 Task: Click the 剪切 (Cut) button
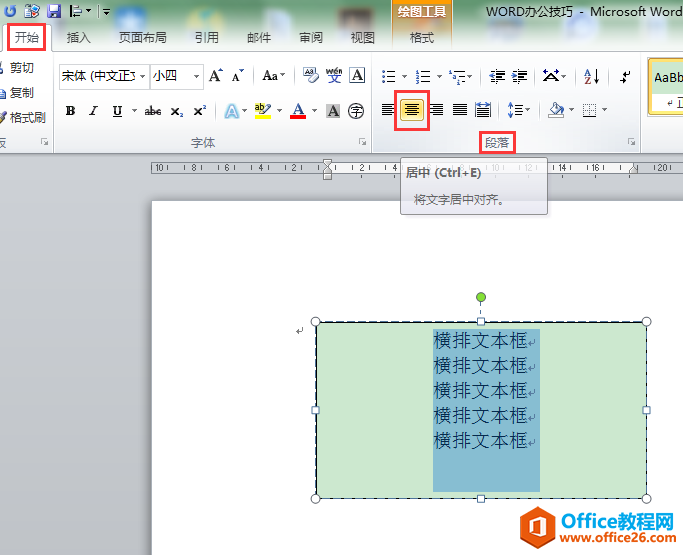click(x=21, y=68)
